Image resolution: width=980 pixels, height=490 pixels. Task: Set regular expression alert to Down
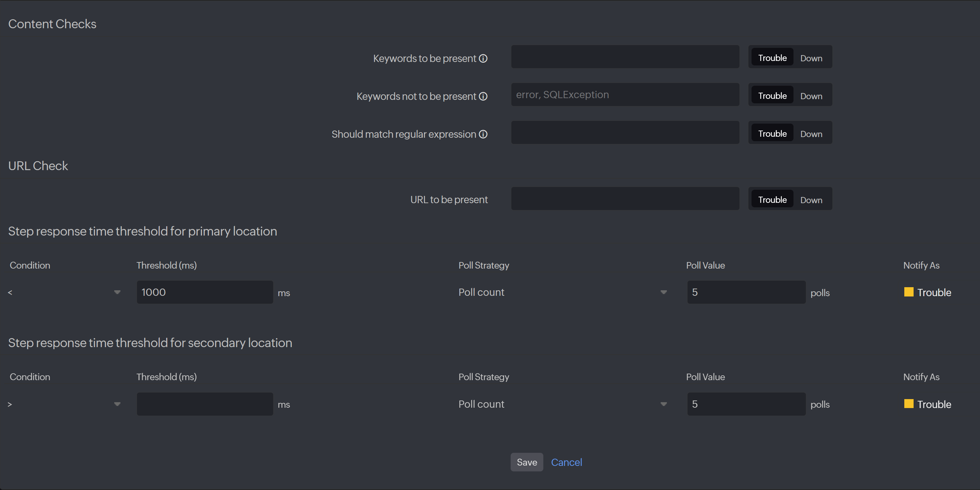(811, 134)
